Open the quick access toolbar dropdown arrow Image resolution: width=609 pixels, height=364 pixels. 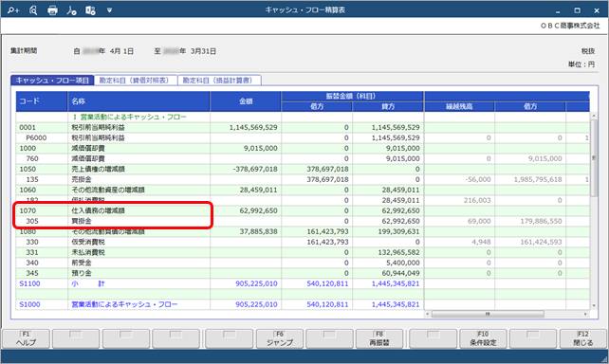[x=109, y=10]
